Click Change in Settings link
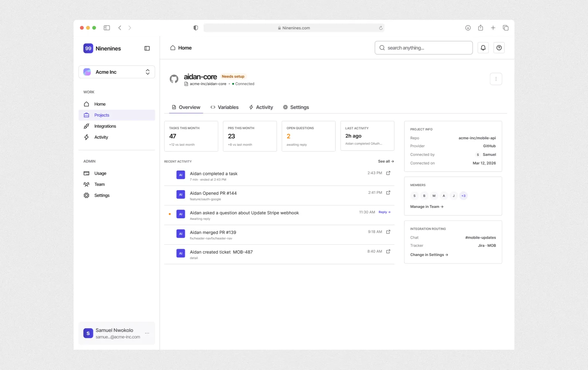Screen dimensions: 588x370 pyautogui.click(x=429, y=255)
